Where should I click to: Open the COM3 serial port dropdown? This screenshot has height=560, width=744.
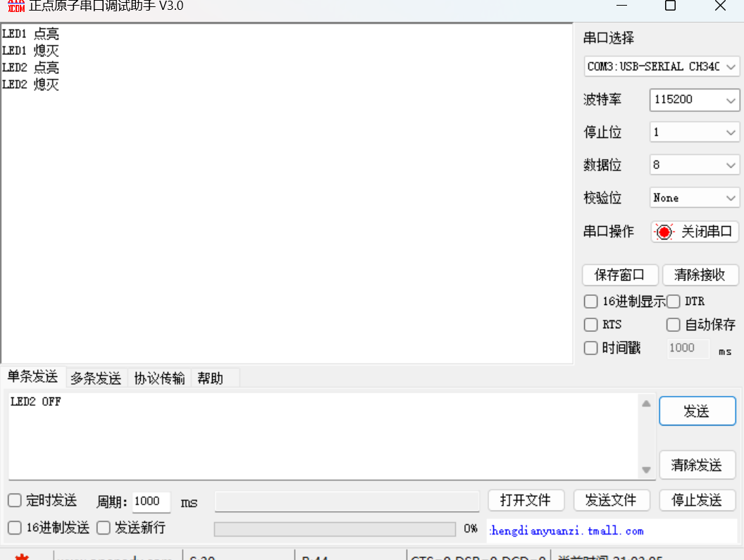[662, 66]
